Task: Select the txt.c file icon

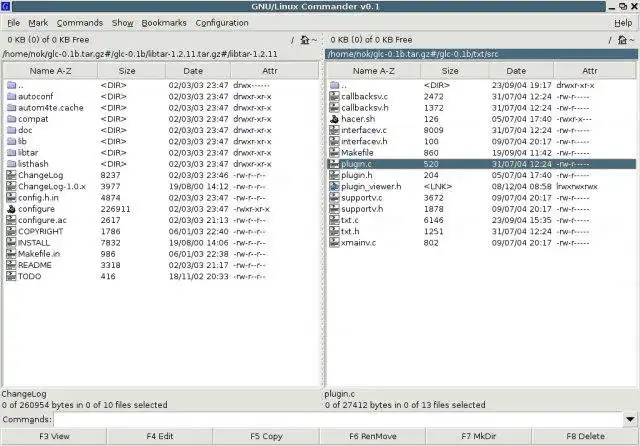Action: [334, 220]
